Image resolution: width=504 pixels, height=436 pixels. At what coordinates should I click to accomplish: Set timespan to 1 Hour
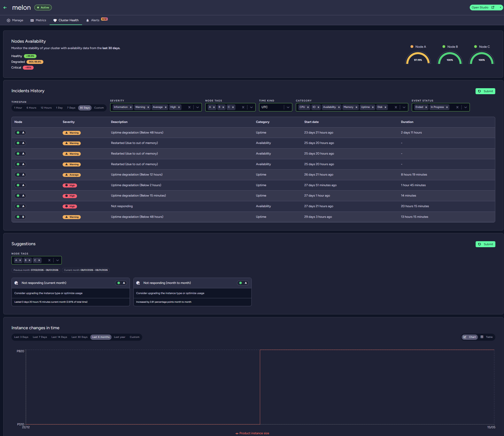click(x=18, y=108)
